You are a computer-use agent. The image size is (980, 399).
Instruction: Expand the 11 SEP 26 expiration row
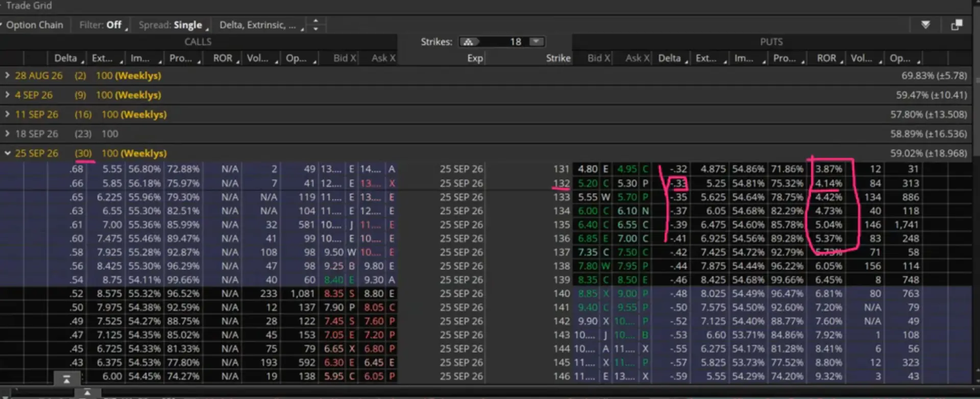click(x=7, y=114)
